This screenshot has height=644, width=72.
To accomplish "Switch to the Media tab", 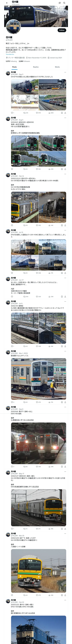I will coord(57,67).
